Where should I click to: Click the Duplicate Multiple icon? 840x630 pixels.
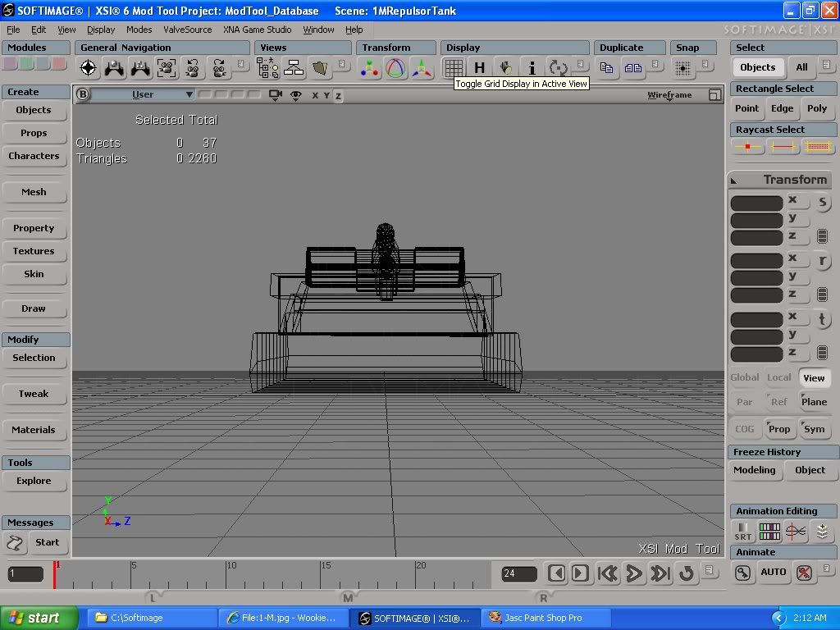[632, 68]
